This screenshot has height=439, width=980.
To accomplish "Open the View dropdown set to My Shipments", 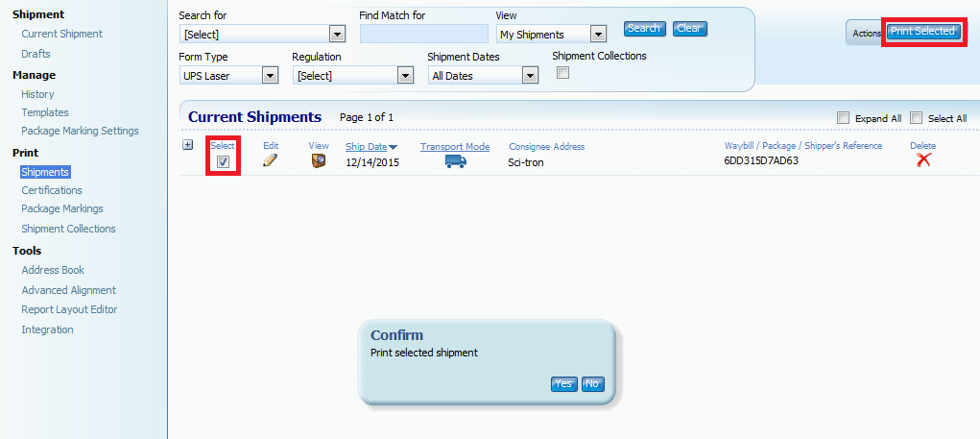I will click(598, 35).
